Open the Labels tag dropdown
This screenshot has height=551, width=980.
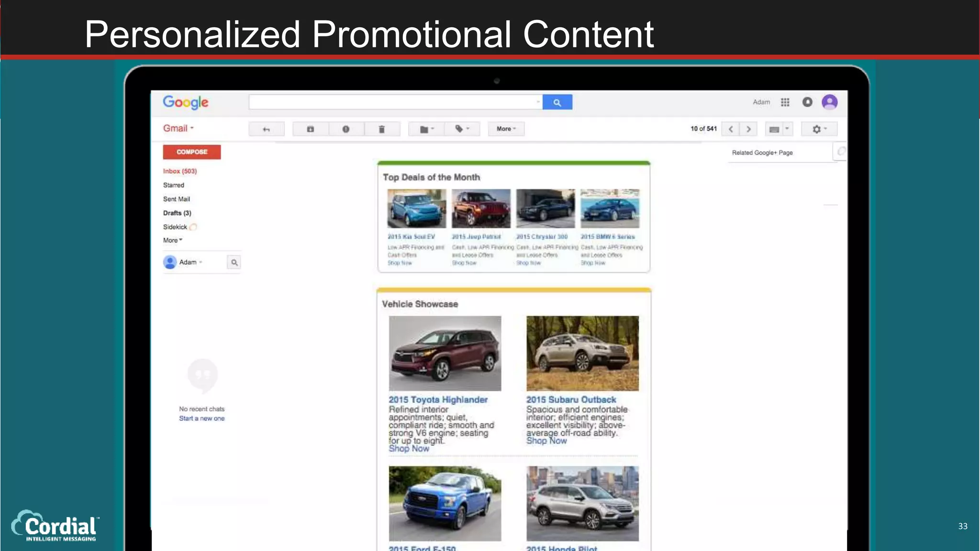coord(462,129)
